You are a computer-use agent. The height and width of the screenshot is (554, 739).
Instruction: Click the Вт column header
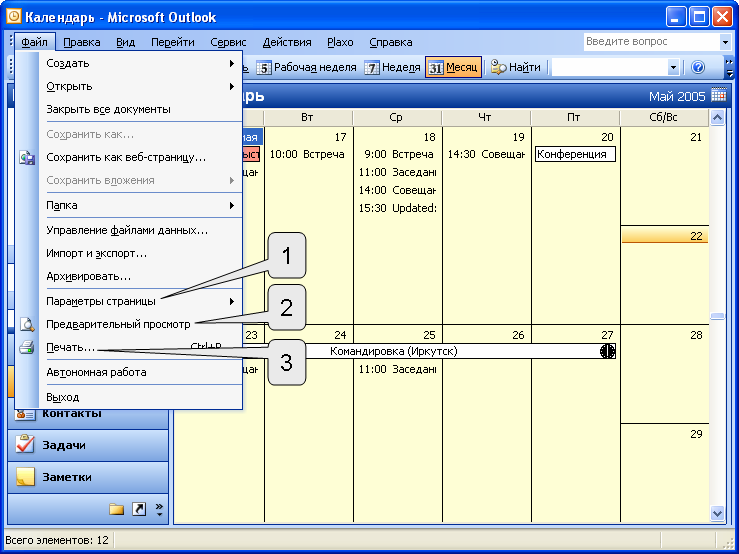click(307, 117)
